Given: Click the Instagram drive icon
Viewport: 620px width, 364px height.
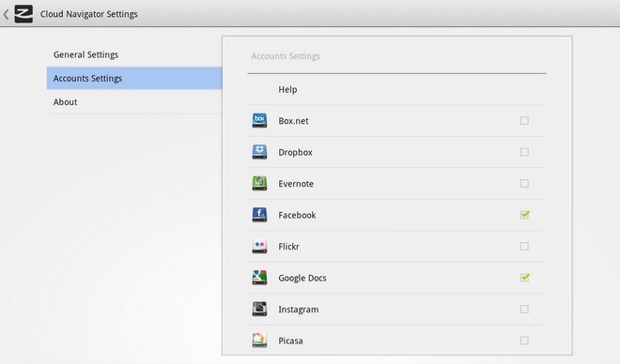Looking at the screenshot, I should [x=259, y=309].
